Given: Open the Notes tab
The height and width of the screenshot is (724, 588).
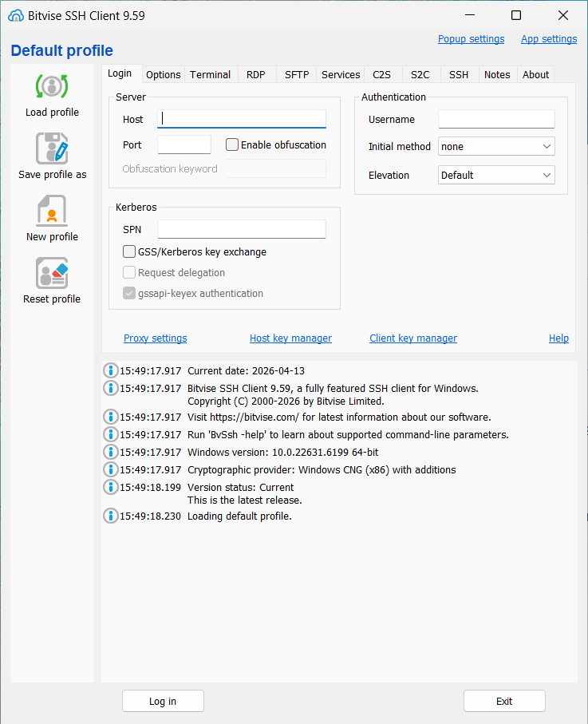Looking at the screenshot, I should tap(497, 75).
